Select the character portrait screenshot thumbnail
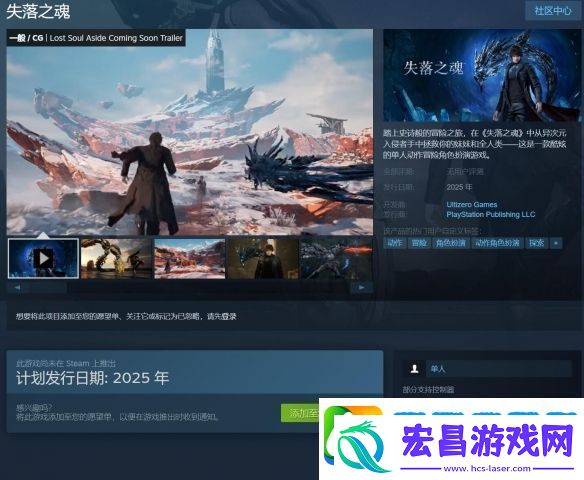The width and height of the screenshot is (584, 480). [x=263, y=258]
